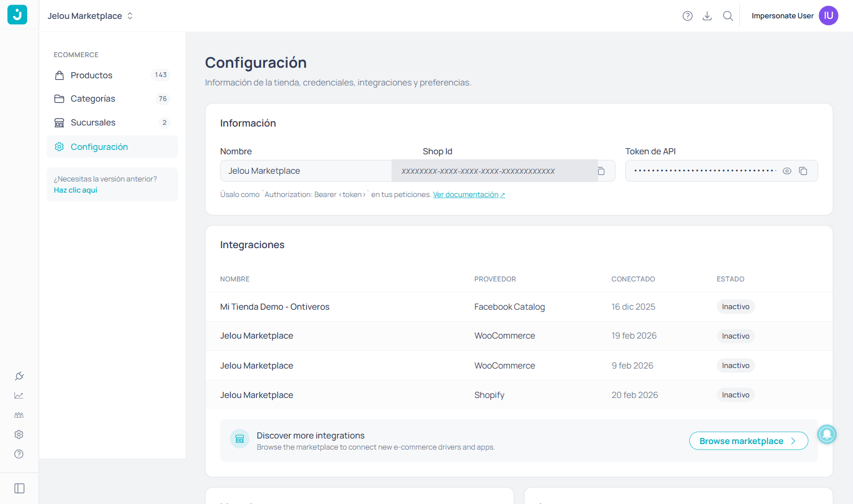Click the Jelou logo icon
This screenshot has height=504, width=853.
17,15
